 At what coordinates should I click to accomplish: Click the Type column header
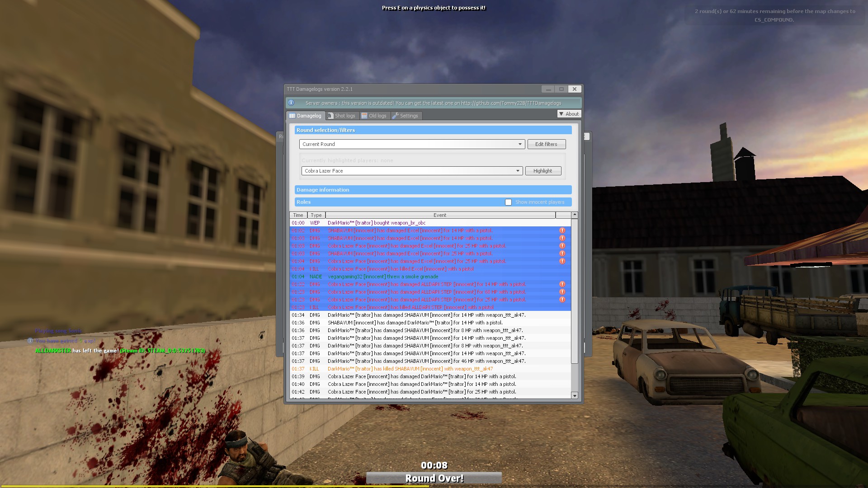(x=316, y=215)
